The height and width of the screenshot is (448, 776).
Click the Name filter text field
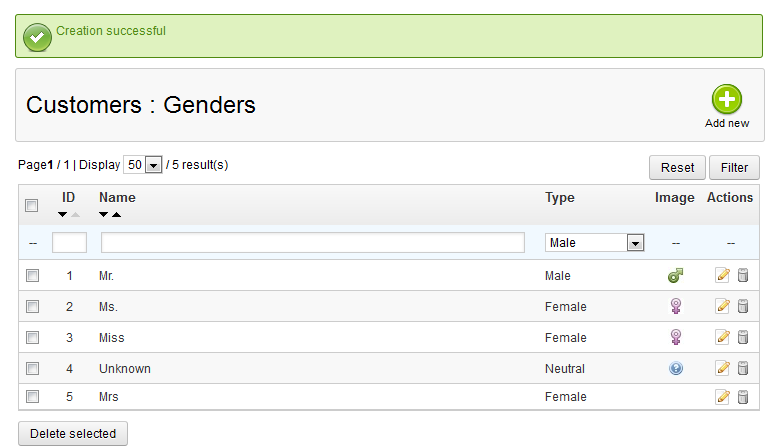[x=313, y=243]
